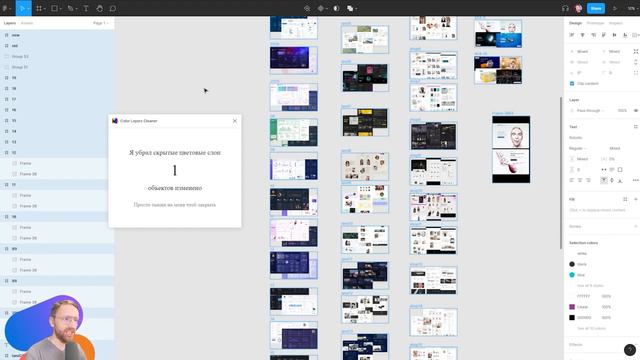Select the Frame tool
The width and height of the screenshot is (640, 360).
39,8
